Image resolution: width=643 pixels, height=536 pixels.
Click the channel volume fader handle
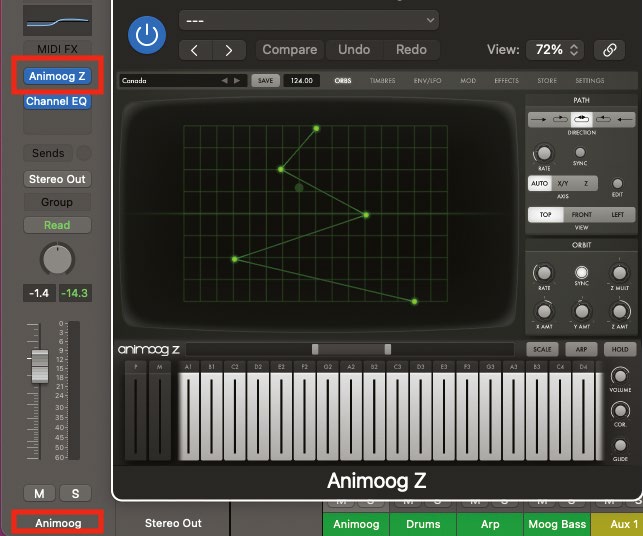click(40, 366)
